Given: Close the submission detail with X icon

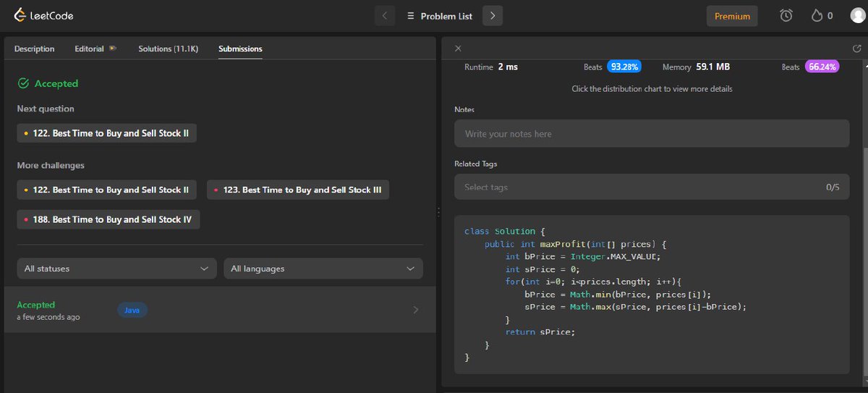Looking at the screenshot, I should coord(458,48).
